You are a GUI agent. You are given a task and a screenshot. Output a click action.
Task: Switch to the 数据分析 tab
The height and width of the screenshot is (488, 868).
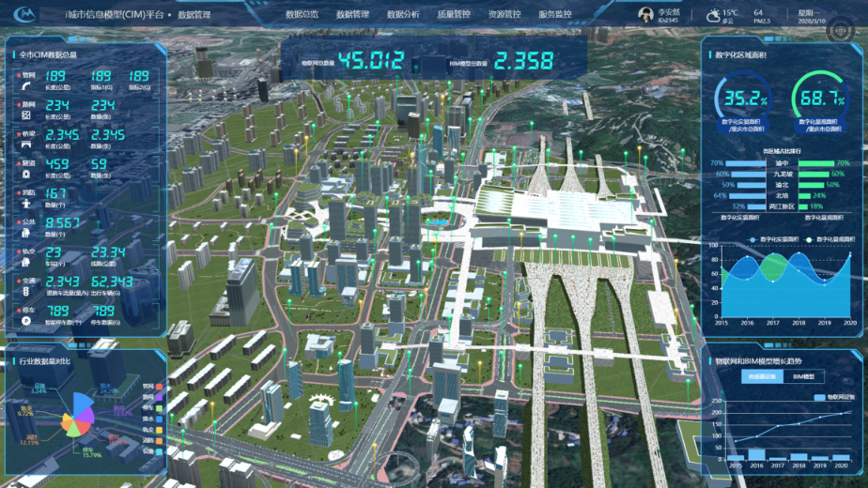click(x=403, y=15)
